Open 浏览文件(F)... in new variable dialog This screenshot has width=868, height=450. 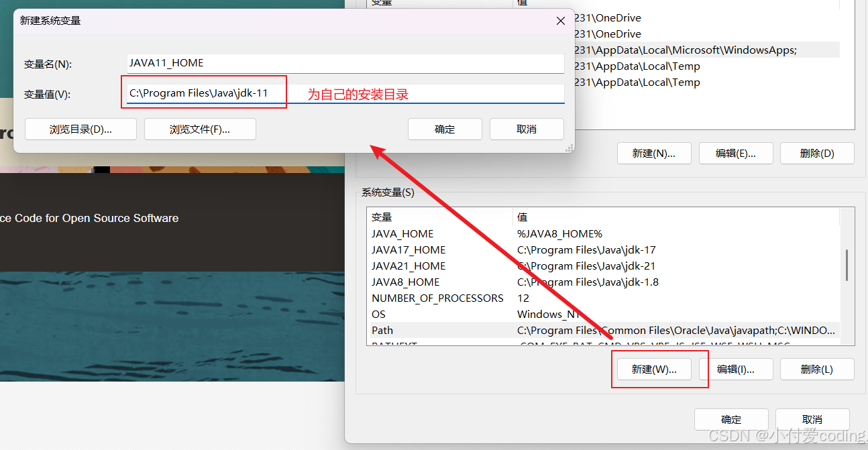click(x=200, y=129)
